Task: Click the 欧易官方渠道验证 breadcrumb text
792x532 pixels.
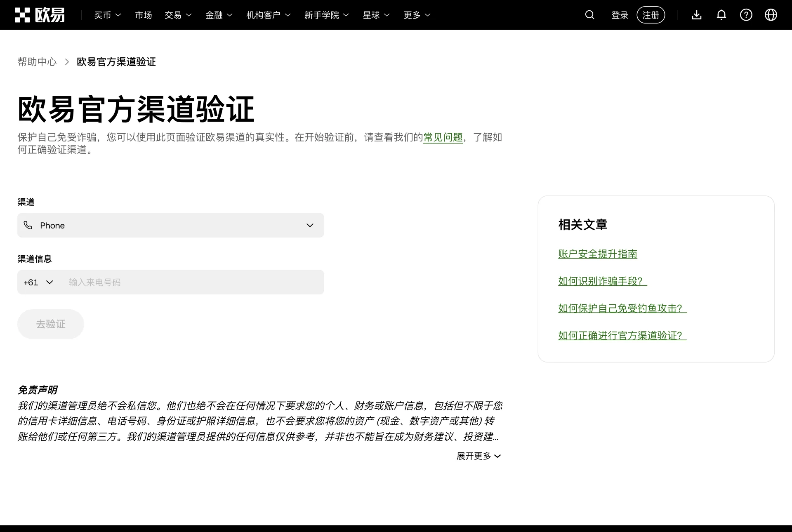Action: click(116, 62)
